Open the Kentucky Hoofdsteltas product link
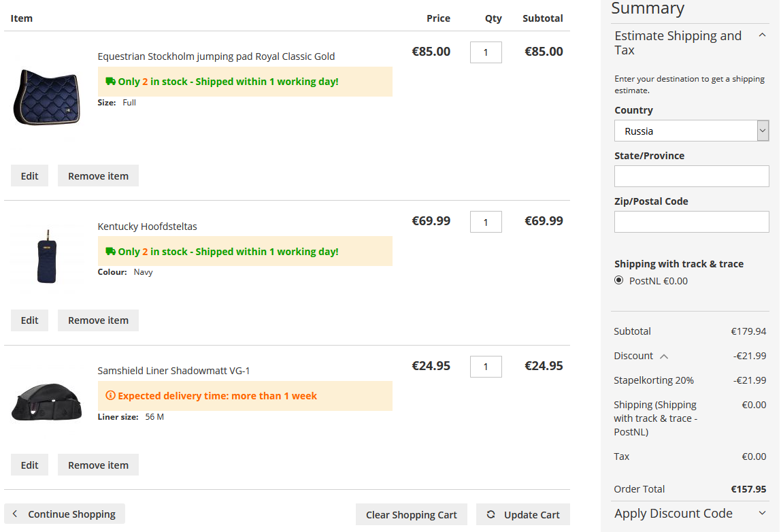Image resolution: width=781 pixels, height=532 pixels. 148,226
